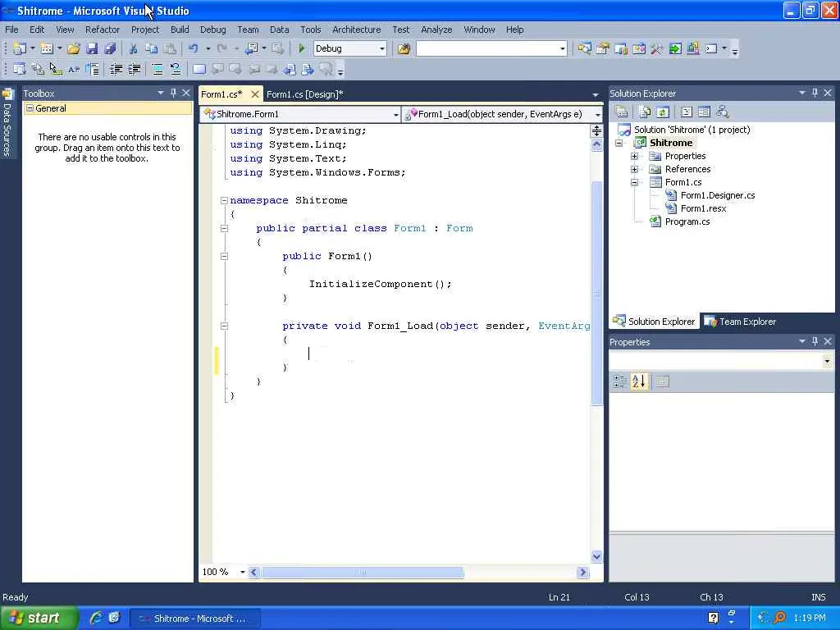Image resolution: width=840 pixels, height=630 pixels.
Task: Click the editor horizontal scrollbar thumb
Action: click(361, 573)
